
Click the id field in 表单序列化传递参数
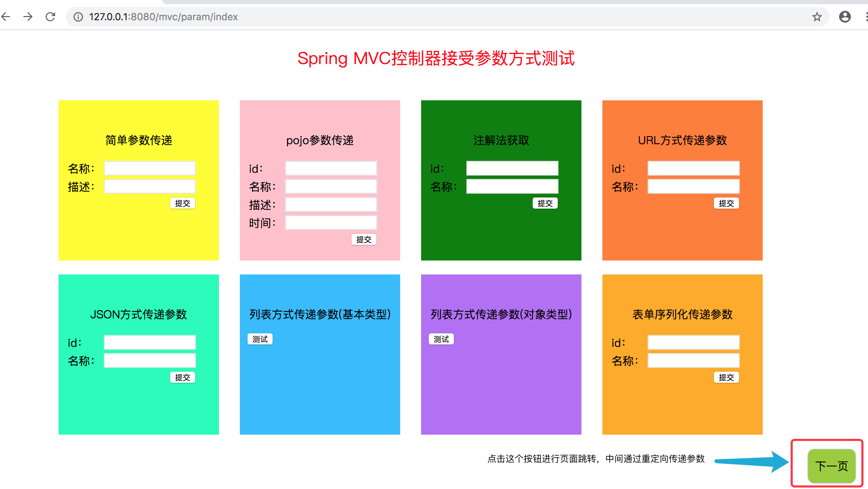point(694,342)
